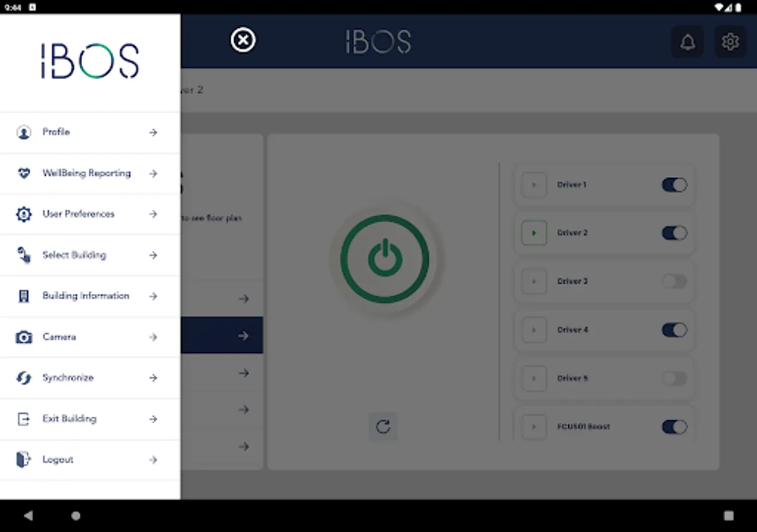Click arrow next to WellBeing Reporting
Viewport: 757px width, 532px height.
153,173
